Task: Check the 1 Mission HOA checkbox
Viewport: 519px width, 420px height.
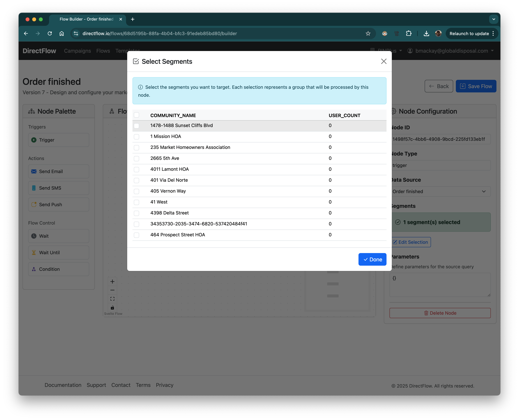Action: (137, 137)
